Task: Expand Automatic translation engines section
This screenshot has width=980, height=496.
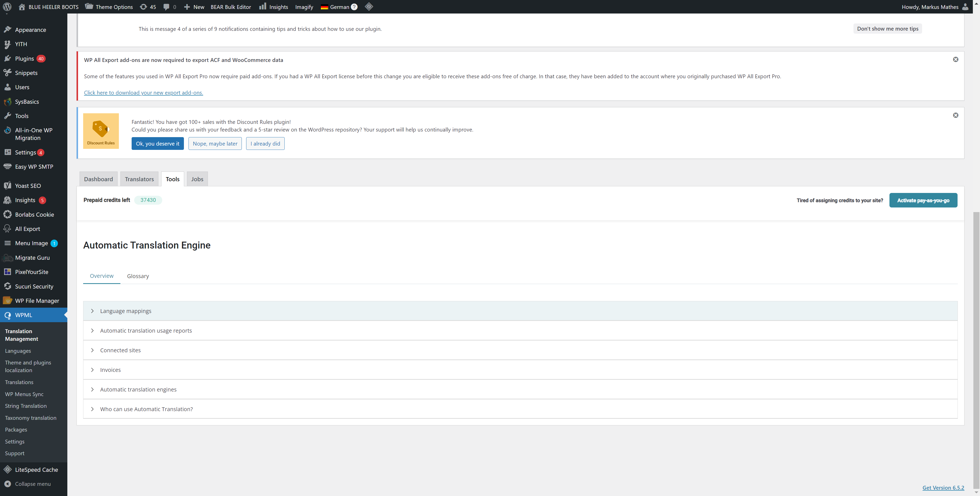Action: coord(520,389)
